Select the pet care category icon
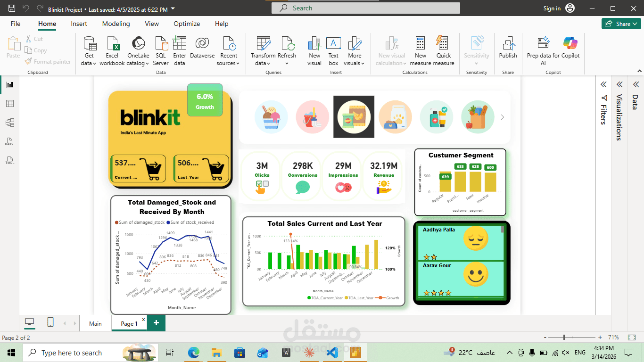 tap(395, 117)
